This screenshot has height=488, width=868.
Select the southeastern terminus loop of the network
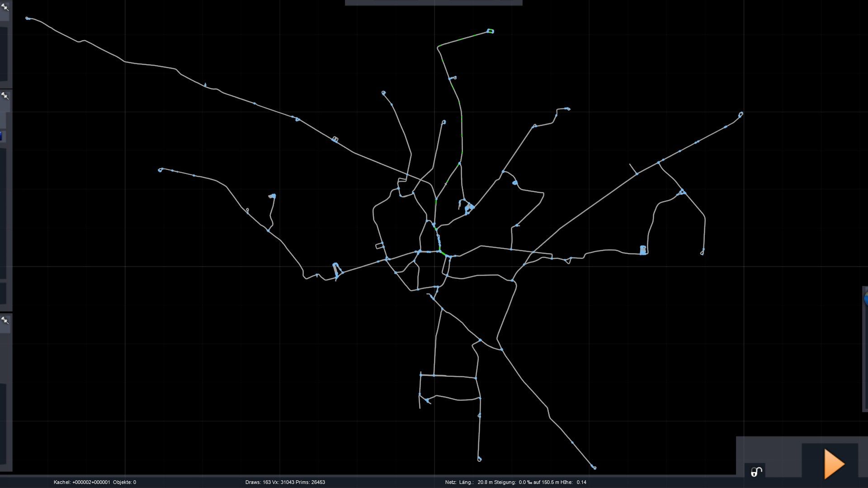[x=594, y=467]
